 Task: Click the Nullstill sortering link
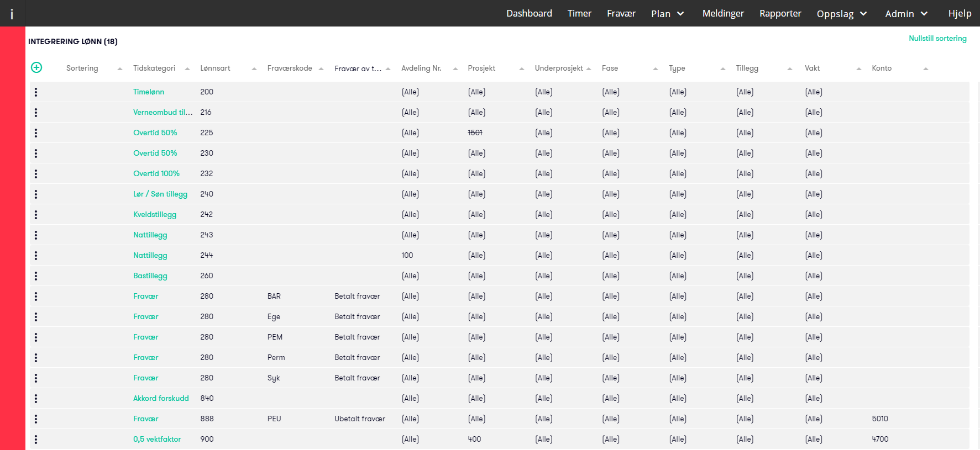(x=937, y=39)
